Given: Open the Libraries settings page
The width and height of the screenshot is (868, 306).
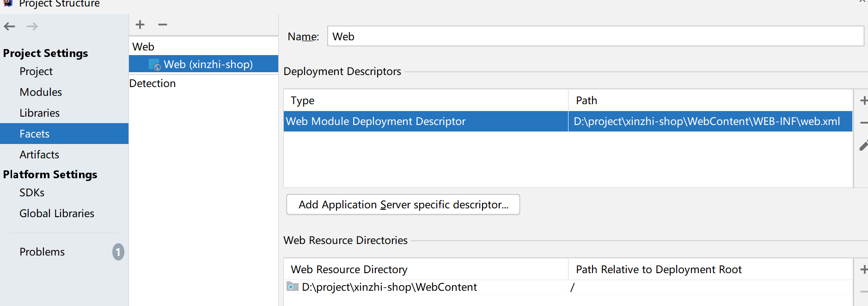Looking at the screenshot, I should pos(39,113).
